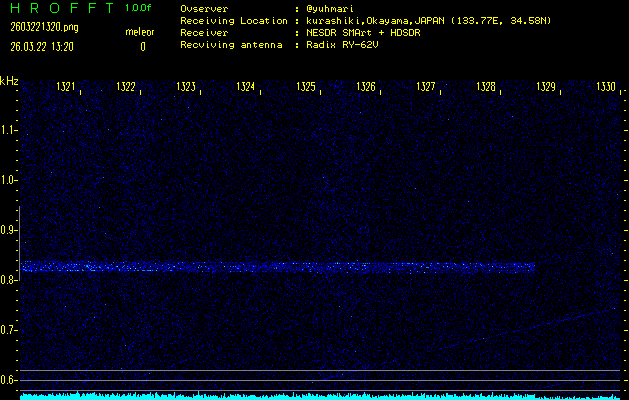629x400 pixels.
Task: Select the Radix RY-62V antenna text
Action: click(345, 45)
